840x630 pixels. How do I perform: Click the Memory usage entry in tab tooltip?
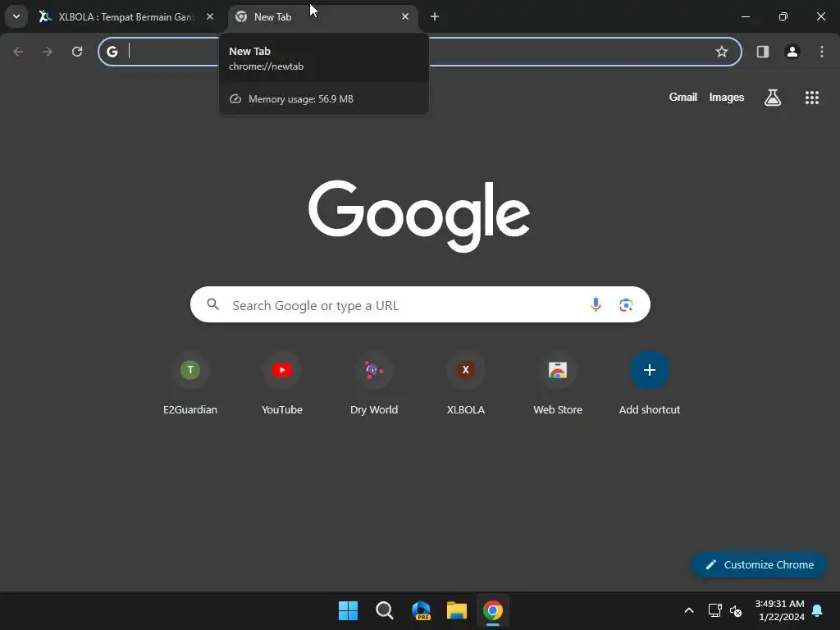(323, 99)
